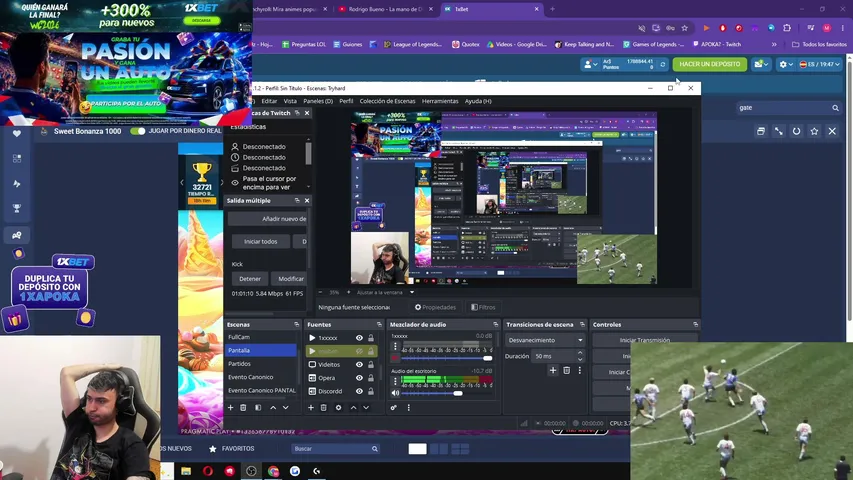This screenshot has width=853, height=480.
Task: Expand game to fullscreen arrows icon
Action: coord(778,131)
